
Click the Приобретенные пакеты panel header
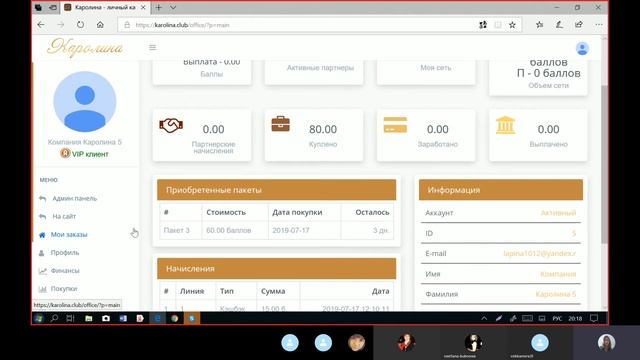tap(276, 190)
